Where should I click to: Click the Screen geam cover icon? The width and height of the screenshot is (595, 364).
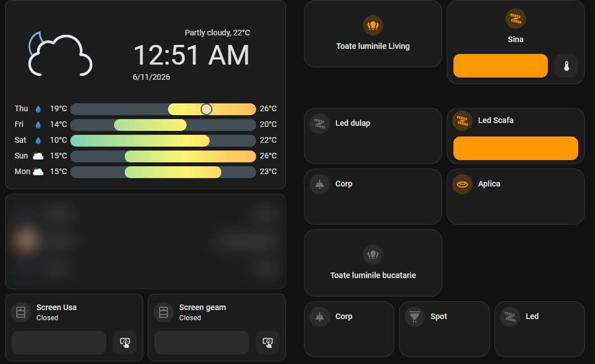163,312
